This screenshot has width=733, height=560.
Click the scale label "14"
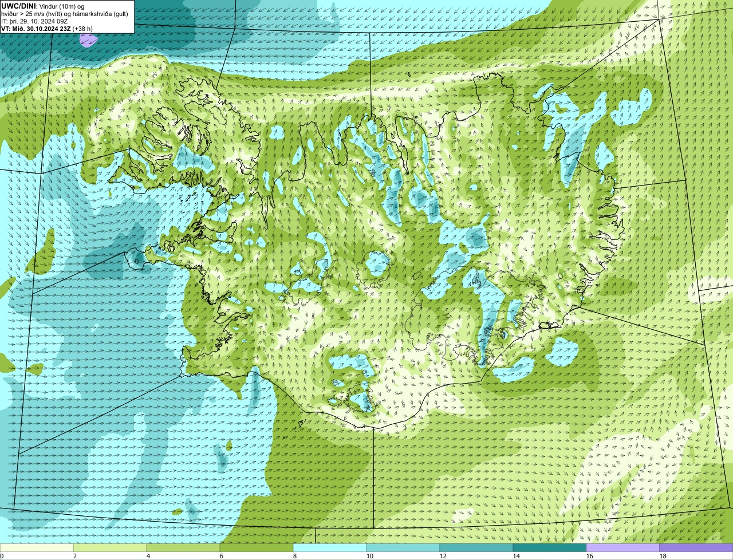[517, 556]
